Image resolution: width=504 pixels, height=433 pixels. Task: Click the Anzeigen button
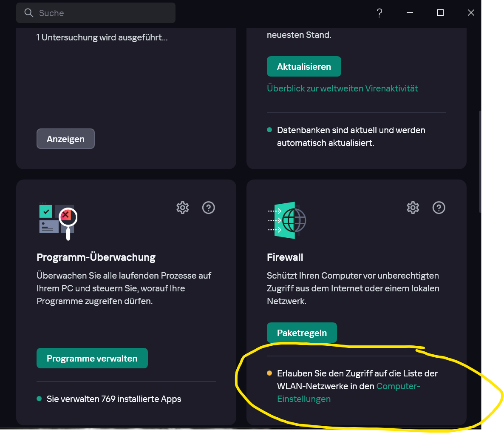[65, 139]
